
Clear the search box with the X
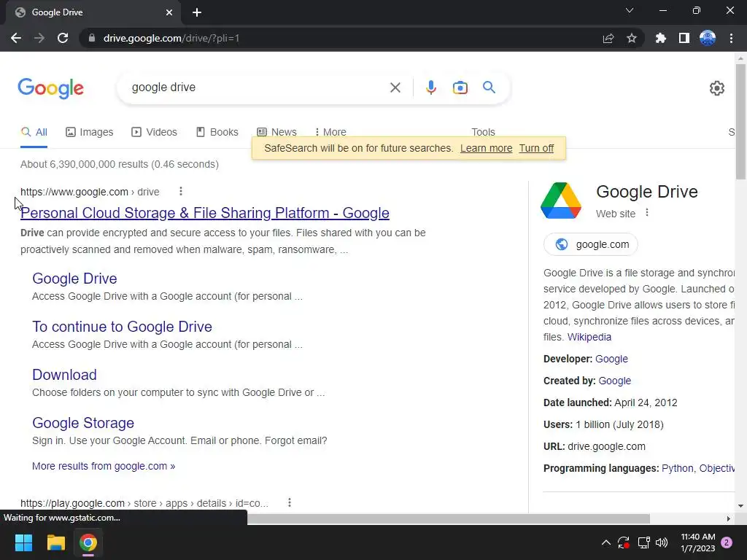point(395,87)
